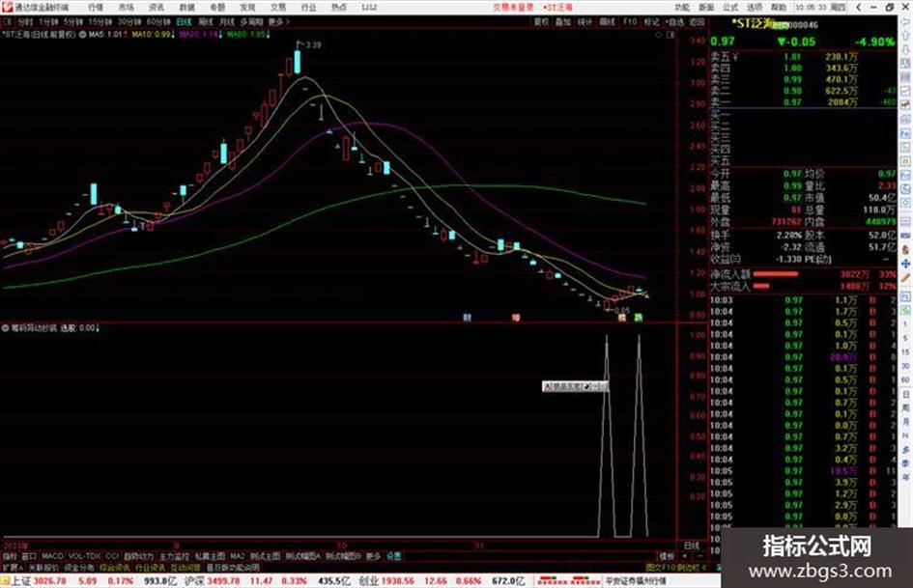Click the 统计 toolbar button

585,21
